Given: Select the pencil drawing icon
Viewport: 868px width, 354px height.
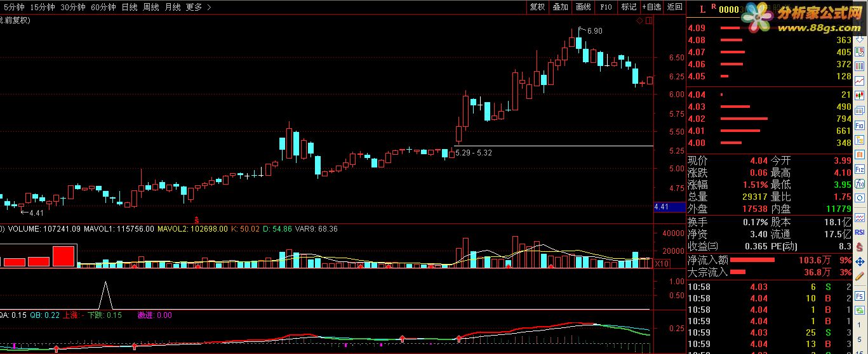Looking at the screenshot, I should [859, 277].
